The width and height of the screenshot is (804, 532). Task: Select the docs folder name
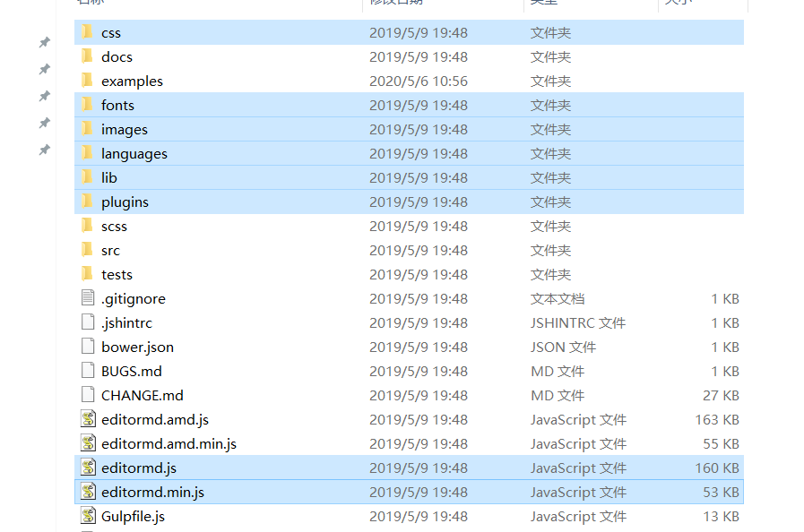[x=117, y=57]
